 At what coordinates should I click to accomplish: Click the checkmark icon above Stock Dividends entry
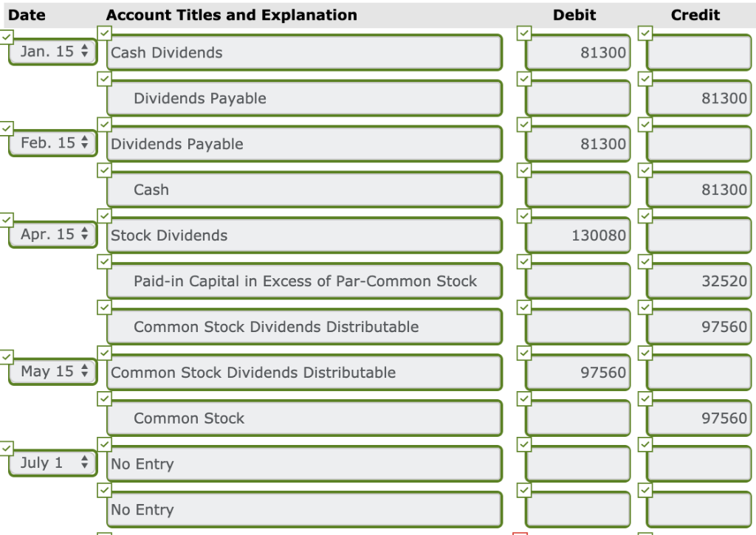pos(104,215)
